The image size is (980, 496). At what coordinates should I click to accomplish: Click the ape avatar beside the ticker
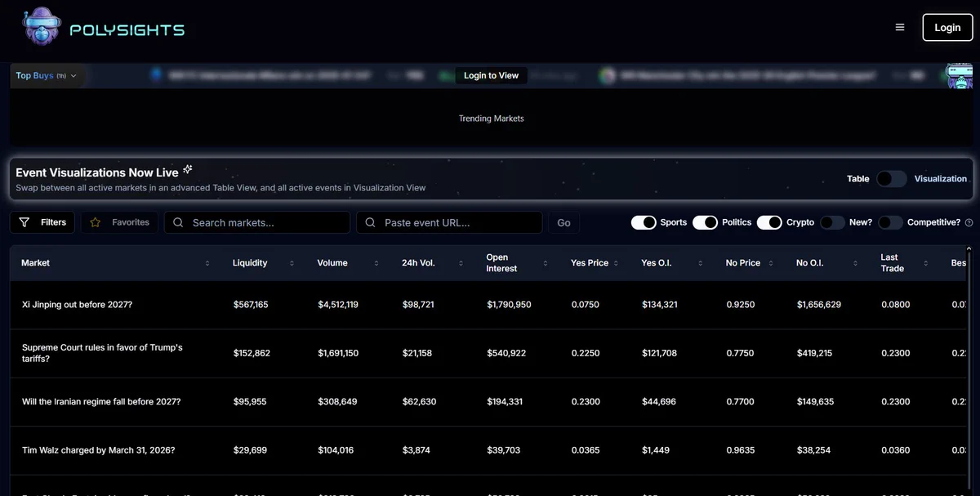[959, 76]
